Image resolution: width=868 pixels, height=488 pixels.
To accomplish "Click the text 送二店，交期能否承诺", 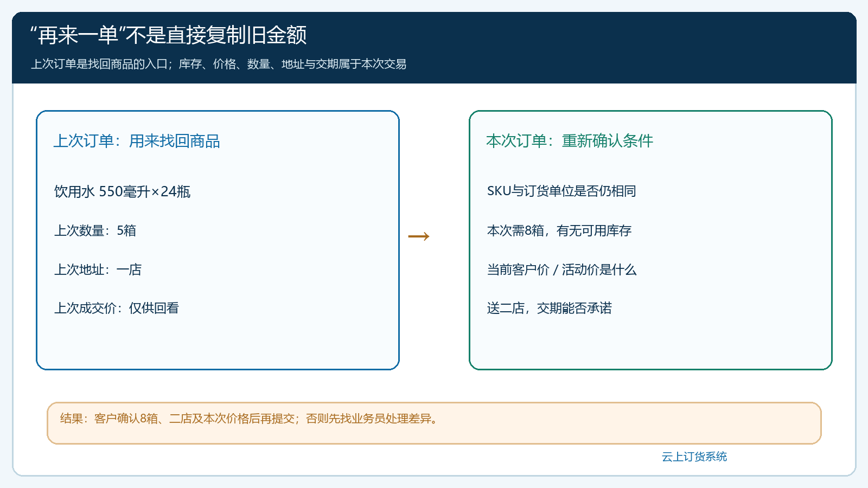I will [x=550, y=308].
